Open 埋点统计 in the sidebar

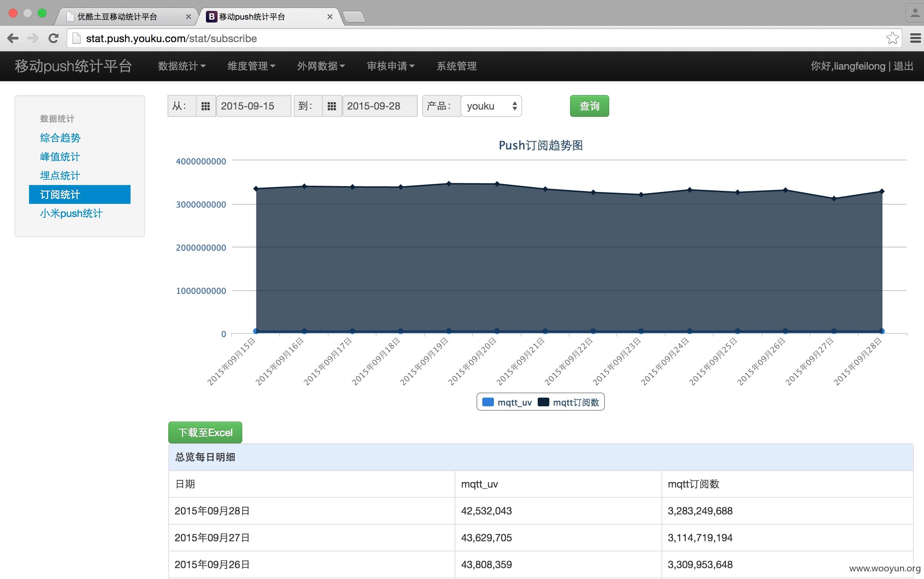pos(60,176)
